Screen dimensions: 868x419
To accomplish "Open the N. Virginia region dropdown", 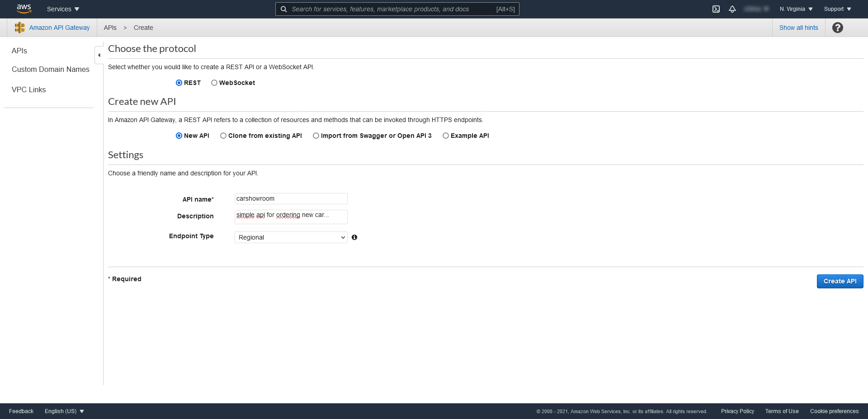I will click(x=796, y=9).
